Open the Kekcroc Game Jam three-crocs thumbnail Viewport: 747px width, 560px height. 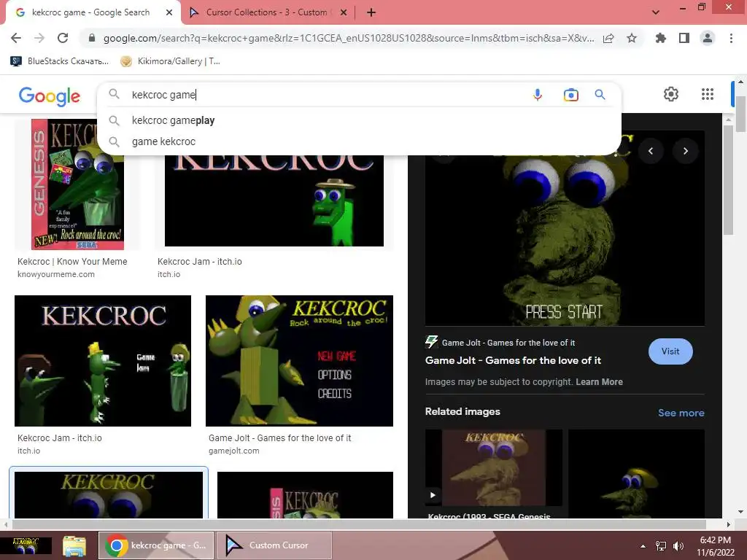coord(102,360)
